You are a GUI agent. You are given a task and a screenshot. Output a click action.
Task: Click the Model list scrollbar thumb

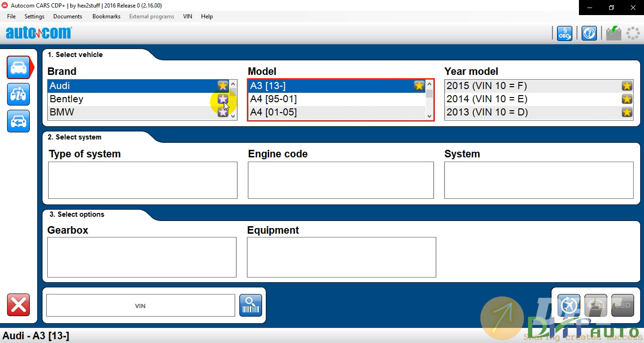tap(429, 93)
